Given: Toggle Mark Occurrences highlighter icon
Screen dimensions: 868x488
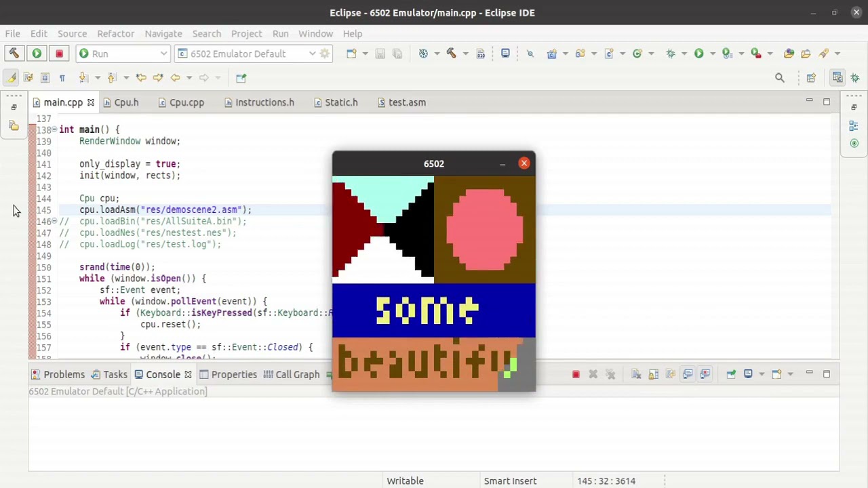Looking at the screenshot, I should 12,78.
